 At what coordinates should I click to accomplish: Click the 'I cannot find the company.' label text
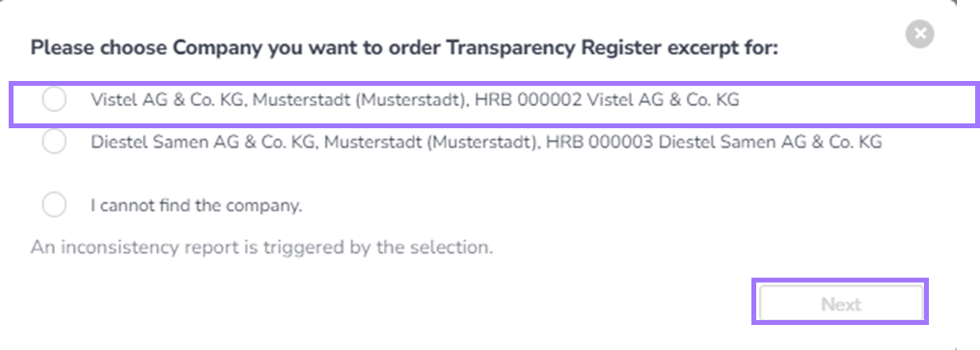[196, 205]
